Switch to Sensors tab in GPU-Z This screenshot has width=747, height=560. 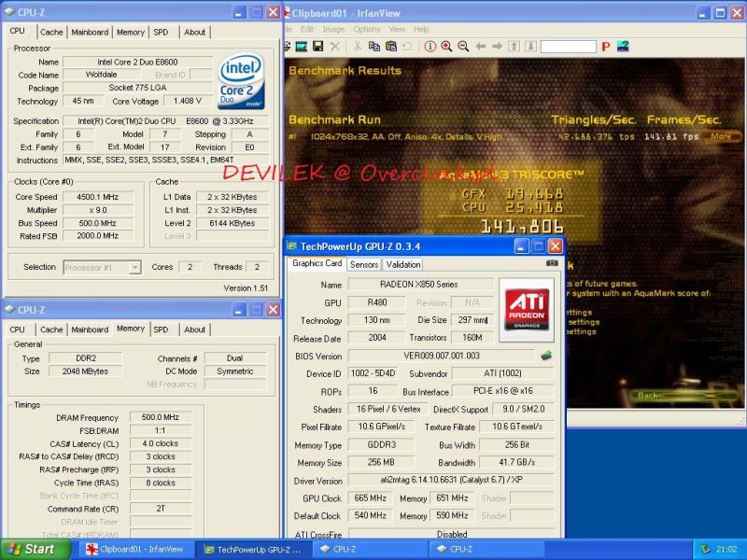364,264
